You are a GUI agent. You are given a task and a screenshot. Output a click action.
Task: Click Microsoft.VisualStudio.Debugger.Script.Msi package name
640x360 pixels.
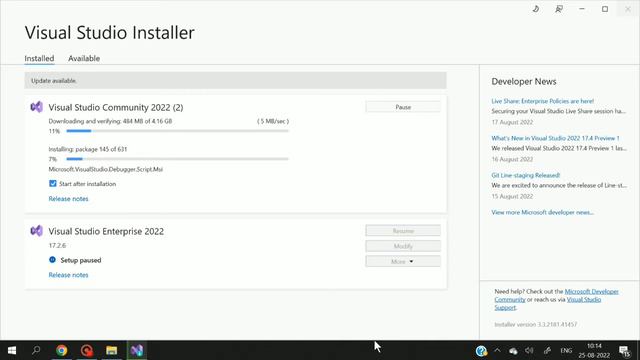coord(106,169)
